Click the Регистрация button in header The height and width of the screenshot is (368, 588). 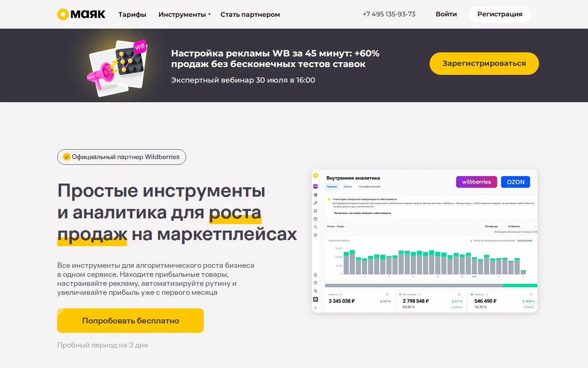point(500,14)
